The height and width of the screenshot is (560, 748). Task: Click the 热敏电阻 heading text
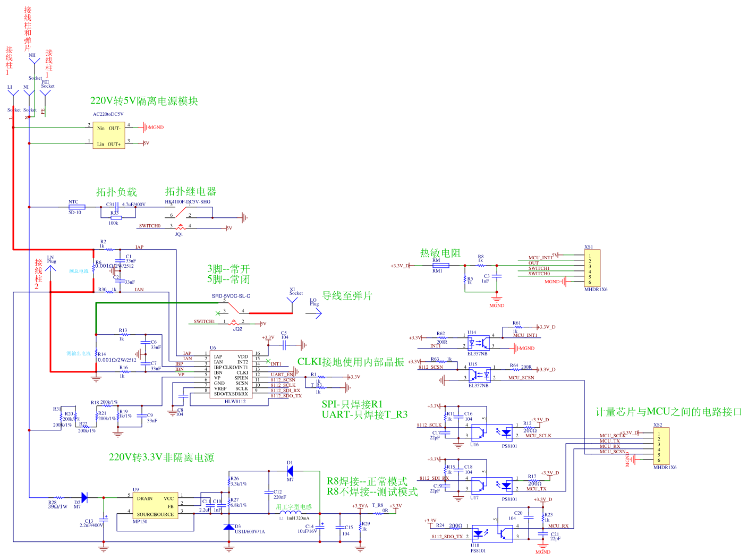pos(440,253)
